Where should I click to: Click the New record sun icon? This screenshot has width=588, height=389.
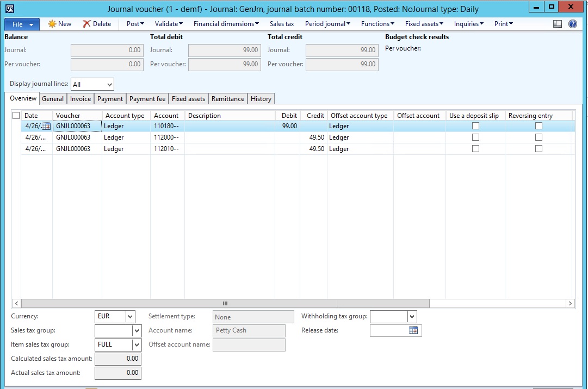coord(52,24)
